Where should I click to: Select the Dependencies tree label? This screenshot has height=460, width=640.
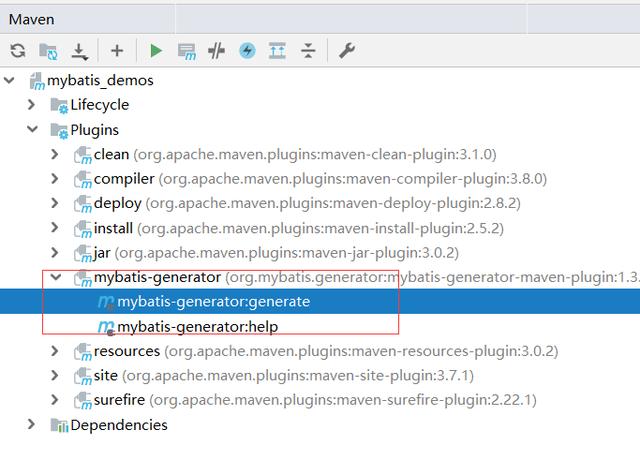(x=119, y=425)
